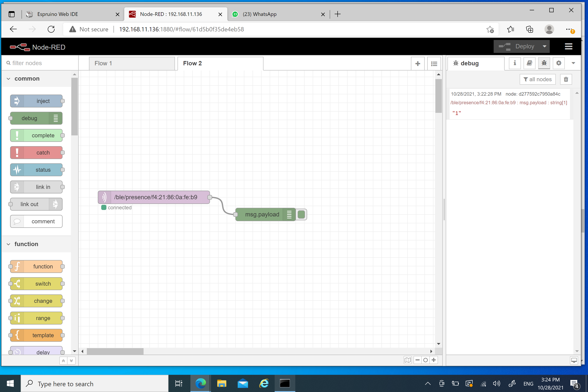The width and height of the screenshot is (588, 392).
Task: Open File Explorer from taskbar
Action: click(x=222, y=383)
